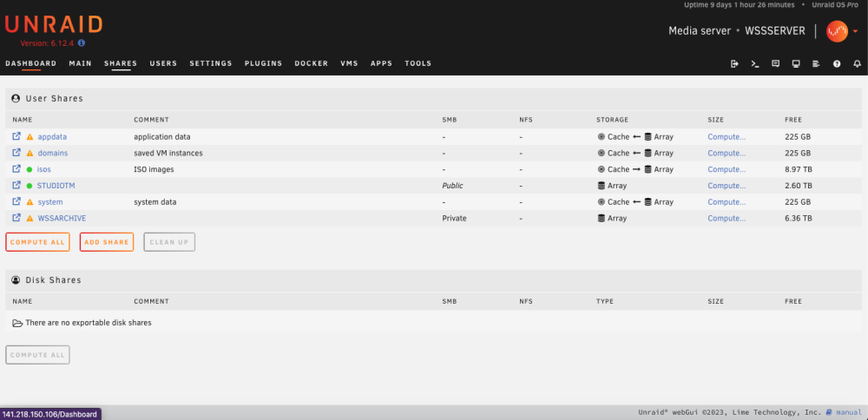The height and width of the screenshot is (420, 868).
Task: Compute size for appdata share
Action: click(727, 137)
